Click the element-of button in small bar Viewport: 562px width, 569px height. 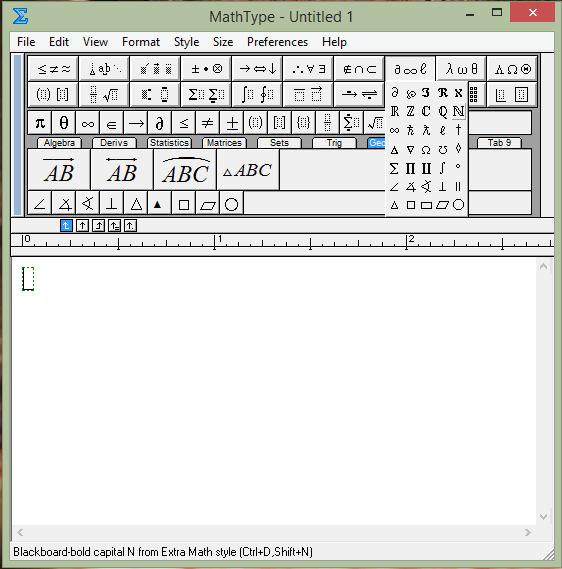pos(111,123)
